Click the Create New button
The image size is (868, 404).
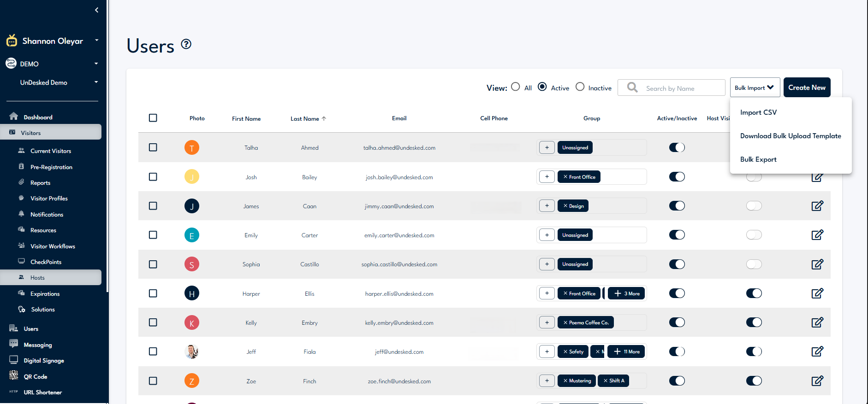click(x=807, y=88)
